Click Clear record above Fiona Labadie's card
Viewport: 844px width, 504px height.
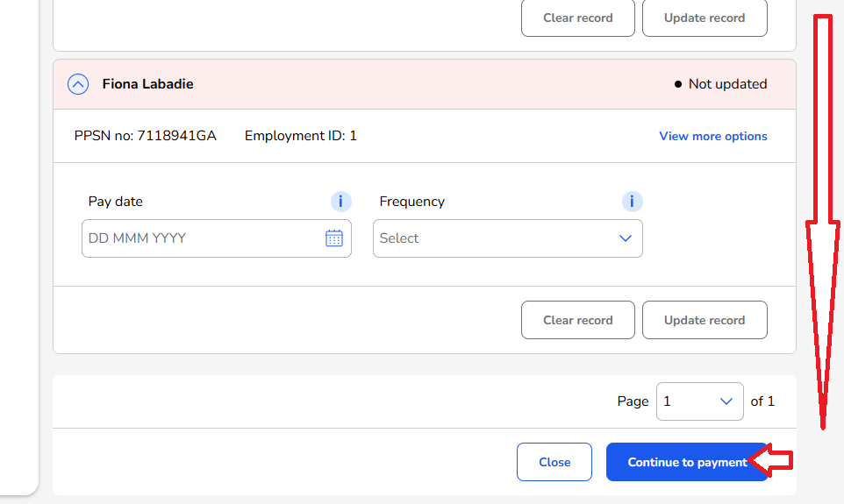click(577, 18)
